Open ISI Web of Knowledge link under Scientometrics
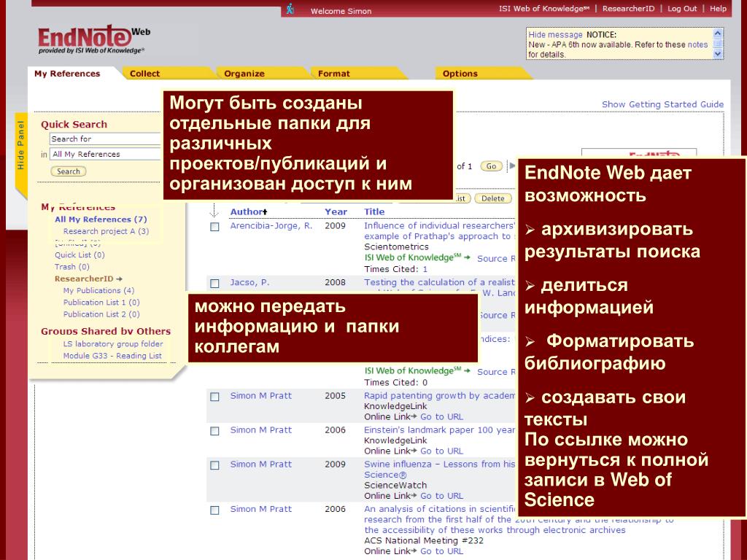Viewport: 747px width, 560px height. (417, 257)
